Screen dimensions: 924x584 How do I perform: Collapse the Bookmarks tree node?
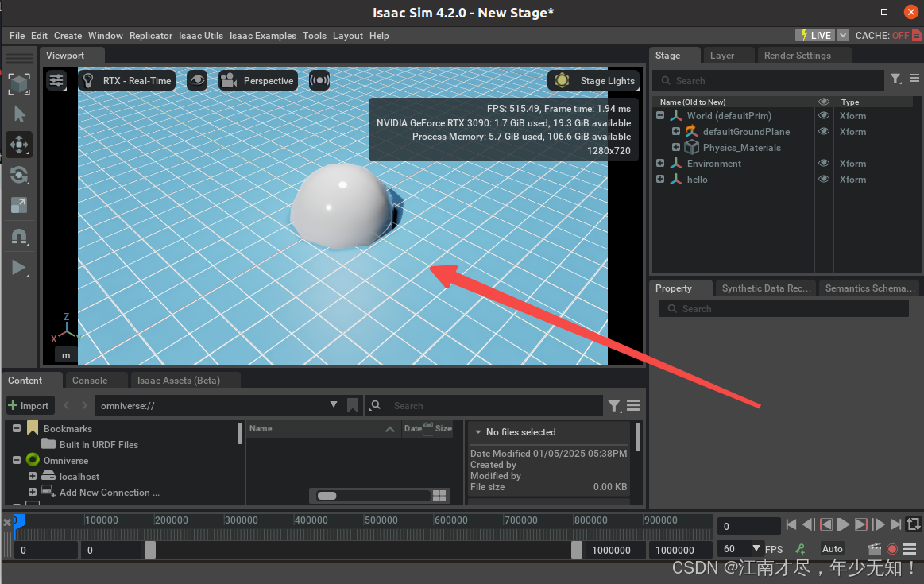click(17, 428)
